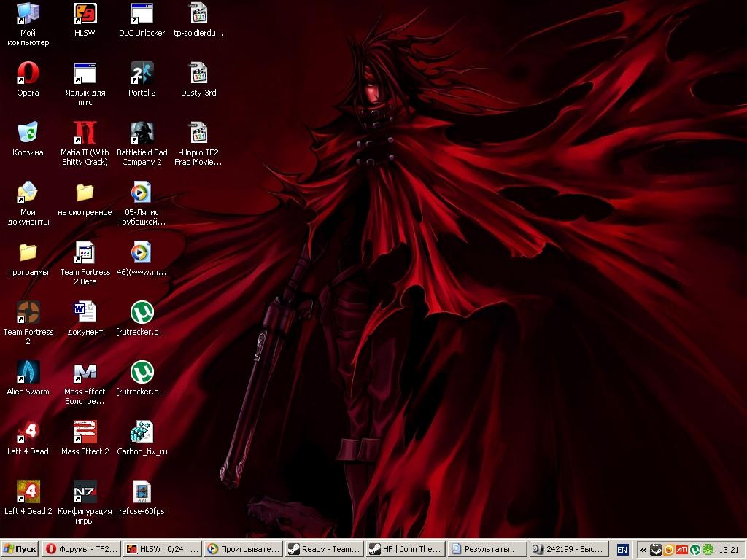Image resolution: width=747 pixels, height=560 pixels.
Task: Select the 05-Ляпис Трубецкой media file
Action: point(142,204)
